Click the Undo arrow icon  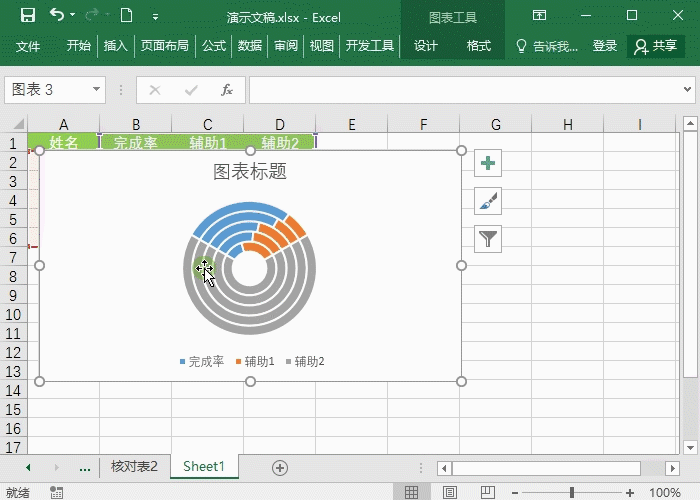pos(57,15)
